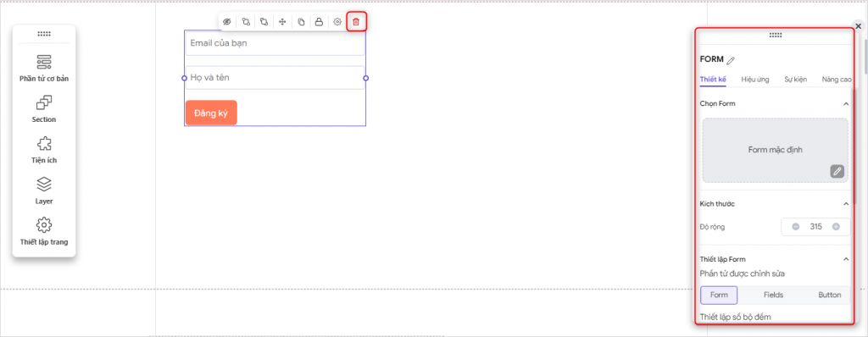Click the Email của bạn input field
The width and height of the screenshot is (868, 337).
click(x=275, y=43)
